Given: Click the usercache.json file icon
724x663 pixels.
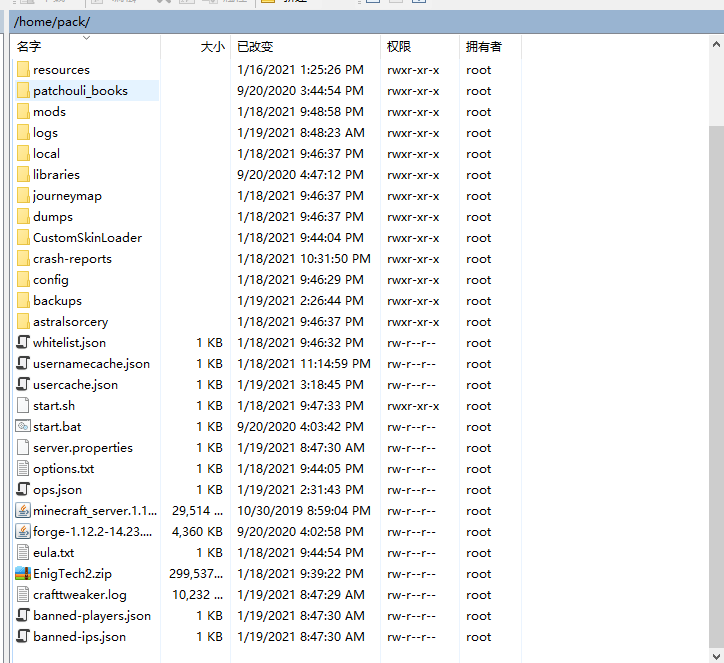Looking at the screenshot, I should coord(23,385).
